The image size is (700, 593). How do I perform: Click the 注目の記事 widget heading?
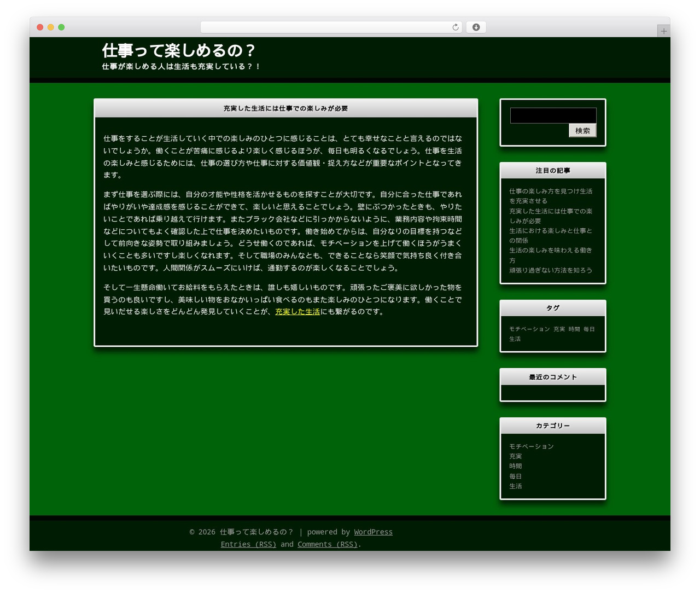tap(553, 171)
